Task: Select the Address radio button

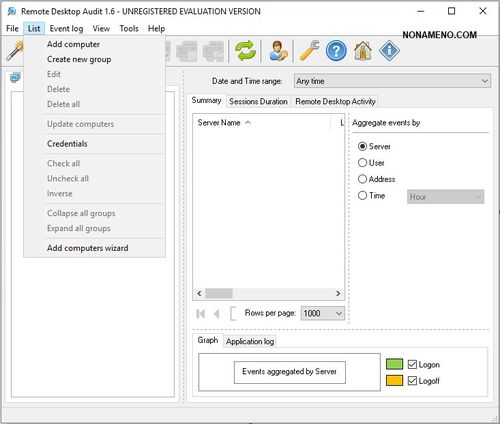Action: [x=362, y=179]
